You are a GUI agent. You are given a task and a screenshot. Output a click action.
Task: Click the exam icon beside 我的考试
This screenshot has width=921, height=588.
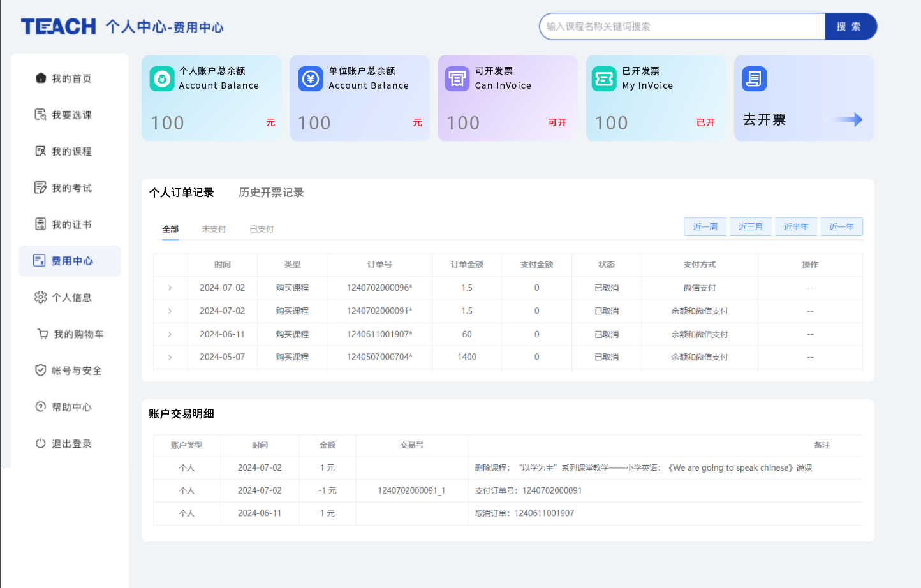pyautogui.click(x=40, y=187)
